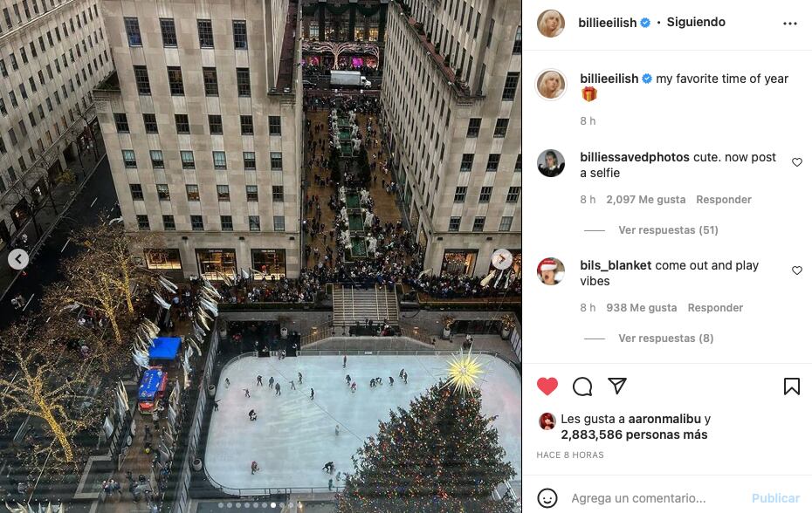The image size is (812, 513).
Task: Unlike the post via red heart icon
Action: [547, 386]
